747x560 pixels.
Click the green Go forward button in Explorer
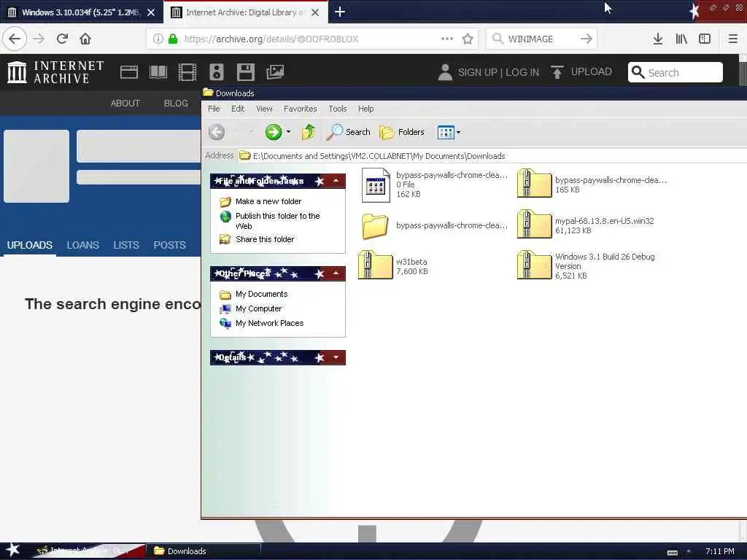(x=274, y=132)
